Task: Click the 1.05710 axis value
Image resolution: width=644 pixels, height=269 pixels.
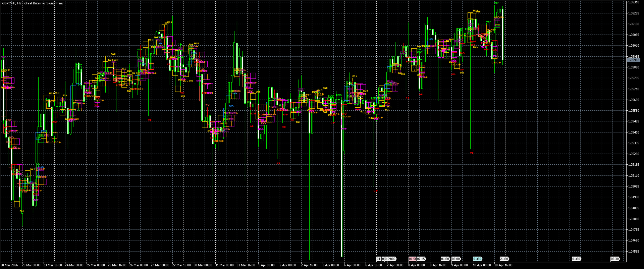Action: (634, 89)
